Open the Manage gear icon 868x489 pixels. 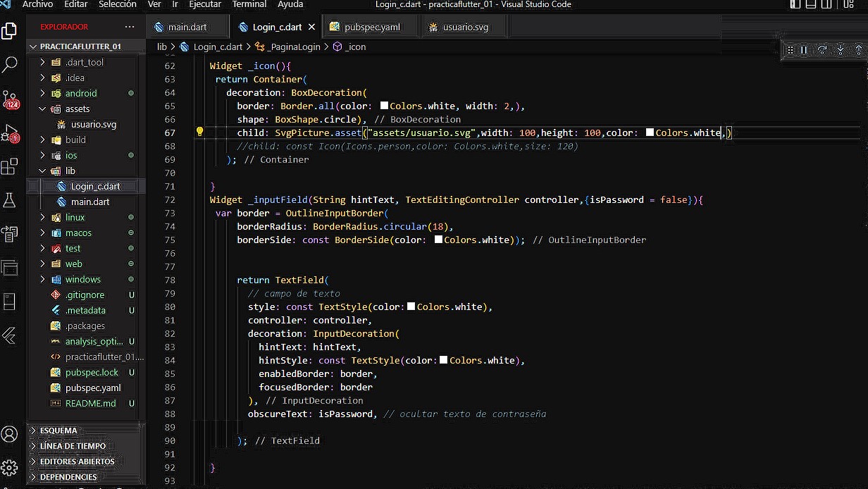[x=10, y=468]
